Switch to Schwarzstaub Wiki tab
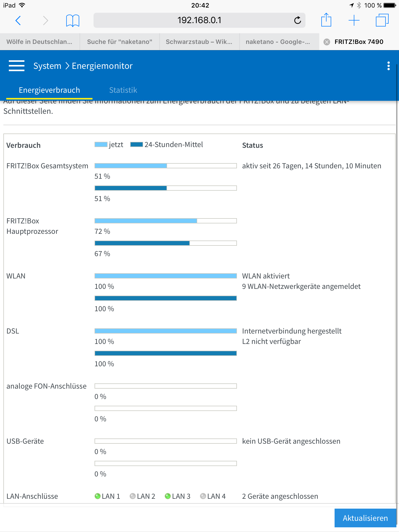Image resolution: width=399 pixels, height=532 pixels. click(x=199, y=42)
